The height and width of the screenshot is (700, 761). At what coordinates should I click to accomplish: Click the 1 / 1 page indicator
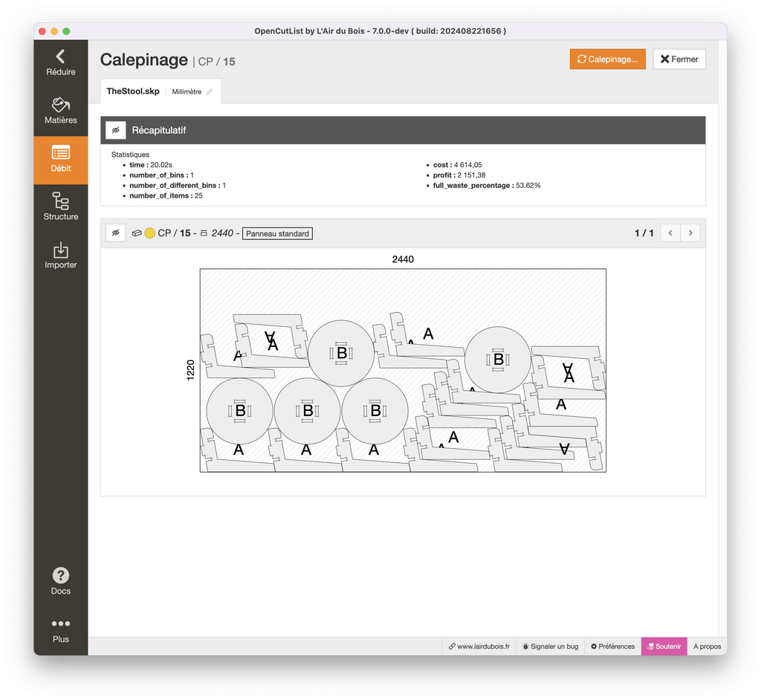point(644,233)
